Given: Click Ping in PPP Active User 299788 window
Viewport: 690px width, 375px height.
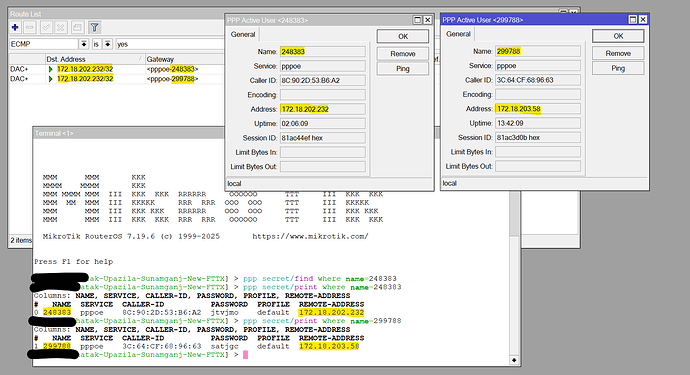Looking at the screenshot, I should pos(618,68).
